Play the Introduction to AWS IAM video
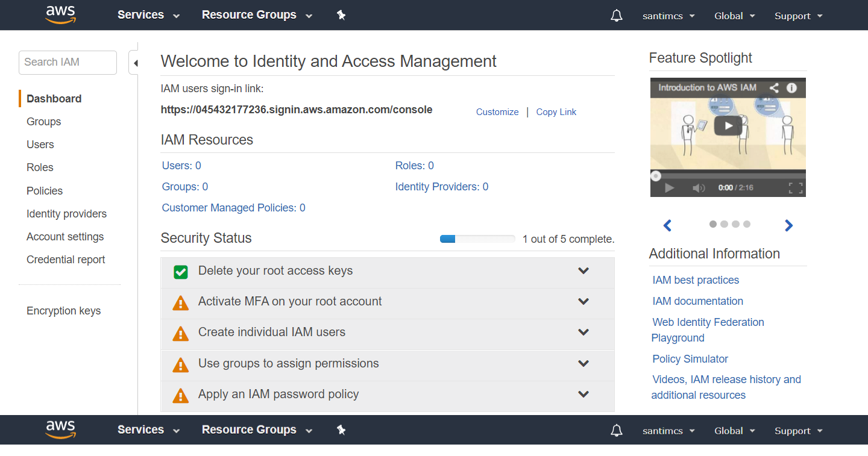Viewport: 868px width, 456px height. pyautogui.click(x=729, y=125)
